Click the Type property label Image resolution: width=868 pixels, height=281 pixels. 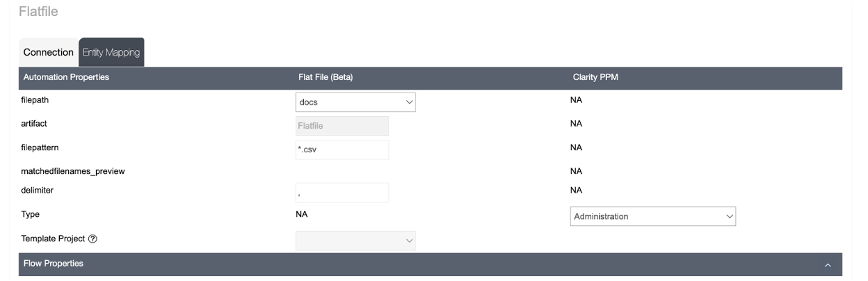point(31,214)
